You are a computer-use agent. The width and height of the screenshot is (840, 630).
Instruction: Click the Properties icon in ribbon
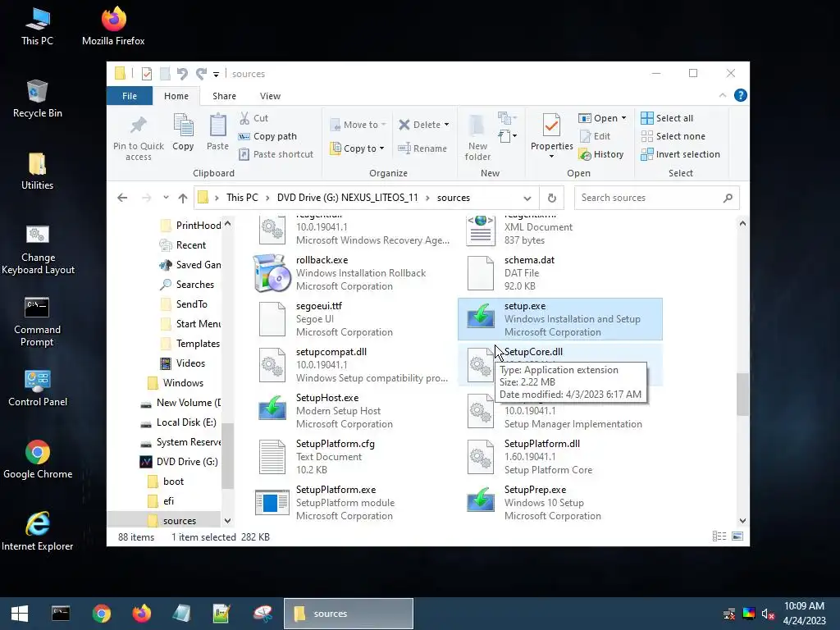[551, 126]
